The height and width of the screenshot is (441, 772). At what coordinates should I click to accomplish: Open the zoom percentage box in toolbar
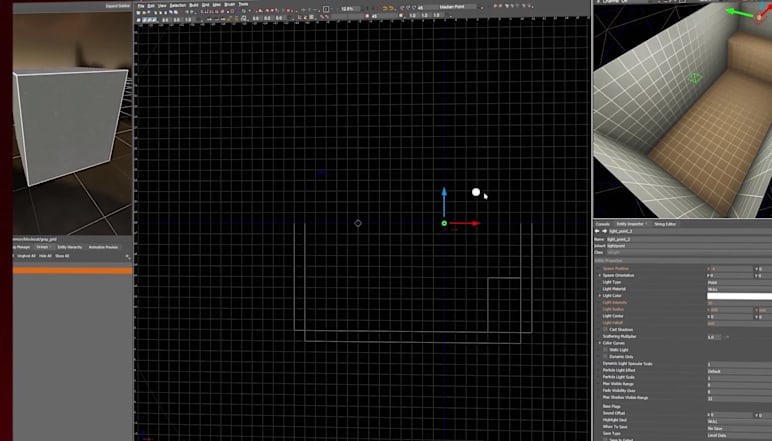click(x=351, y=9)
